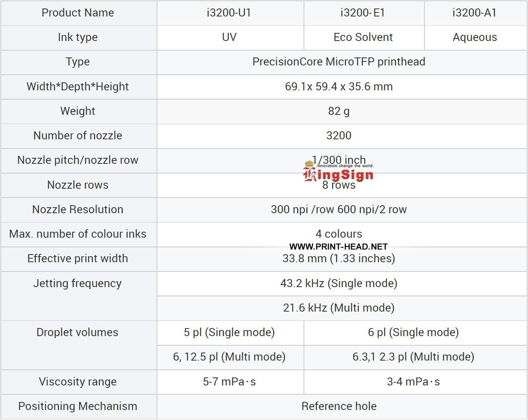Select the 4 colours cell

338,234
